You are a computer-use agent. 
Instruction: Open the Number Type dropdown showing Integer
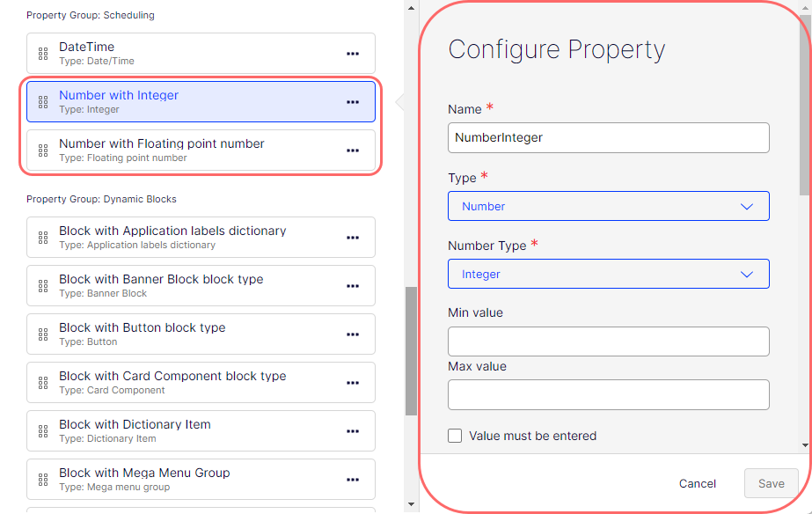click(x=609, y=274)
